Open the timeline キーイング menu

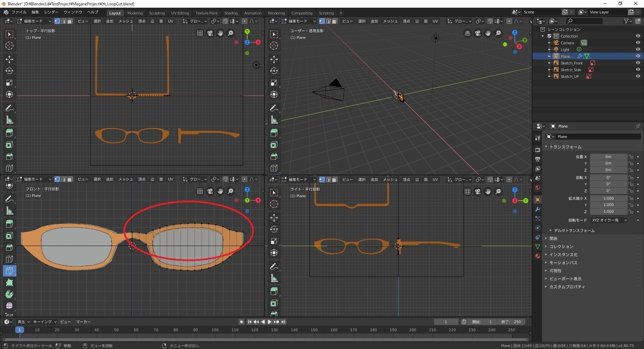[44, 322]
